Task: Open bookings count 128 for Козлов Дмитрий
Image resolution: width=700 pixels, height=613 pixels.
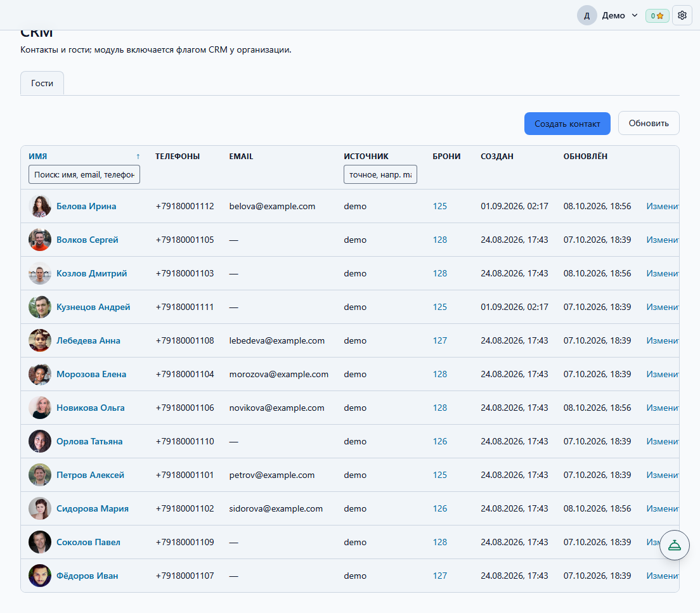Action: [440, 273]
